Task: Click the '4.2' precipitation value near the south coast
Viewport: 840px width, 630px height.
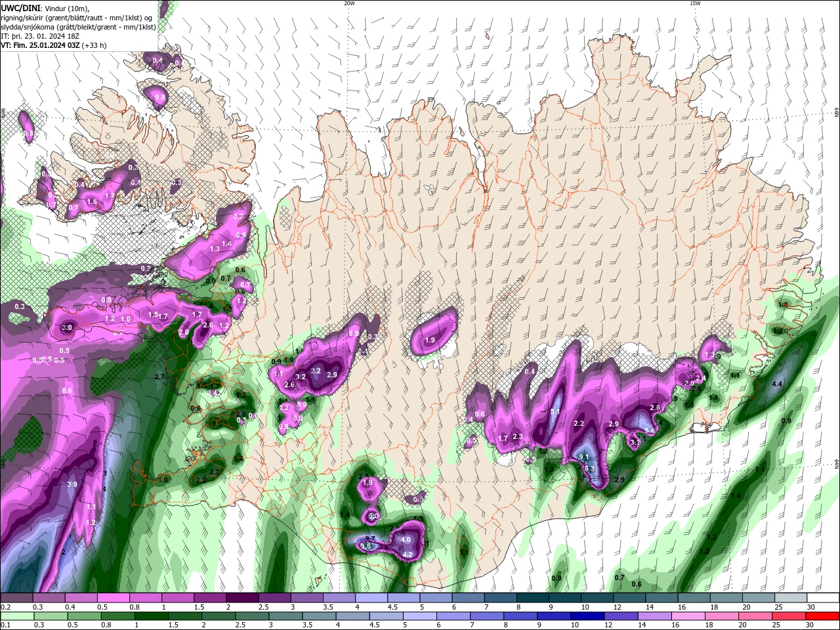Action: (x=407, y=555)
